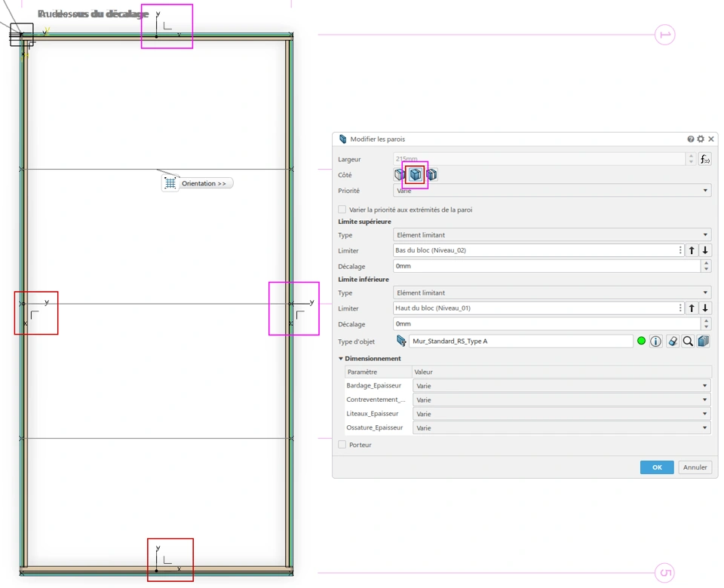Close the Modifier les parois dialog

711,139
